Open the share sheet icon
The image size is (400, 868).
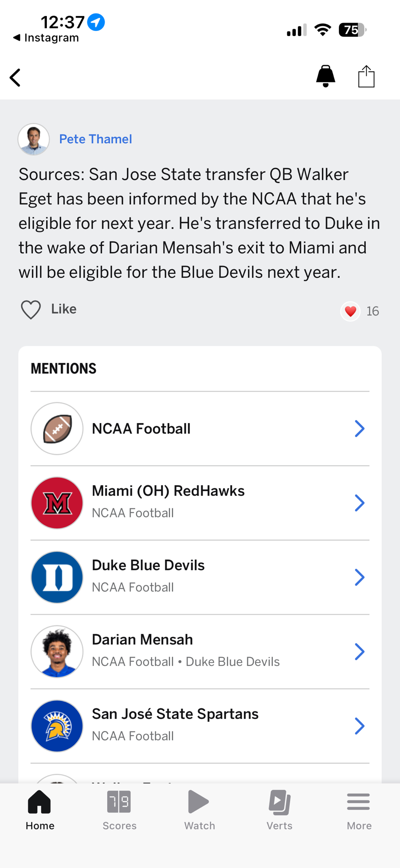click(x=366, y=77)
